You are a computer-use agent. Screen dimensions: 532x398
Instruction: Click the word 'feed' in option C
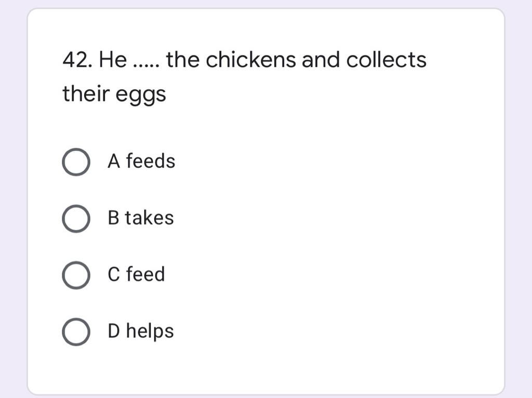tap(145, 274)
